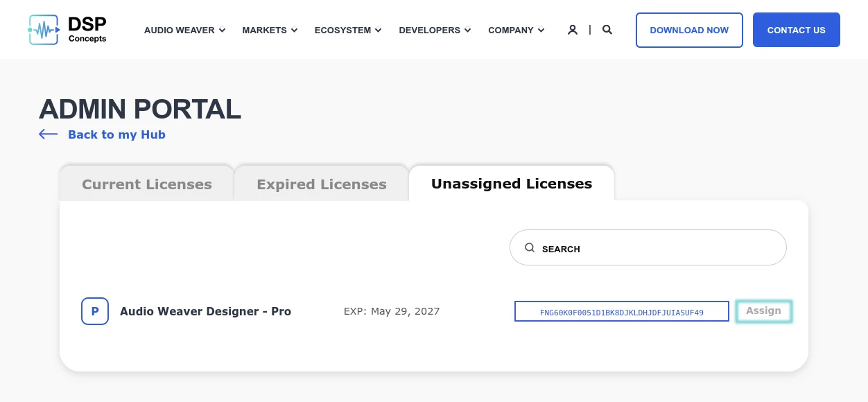Screen dimensions: 868x402
Task: Click the P license badge icon
Action: click(x=95, y=311)
